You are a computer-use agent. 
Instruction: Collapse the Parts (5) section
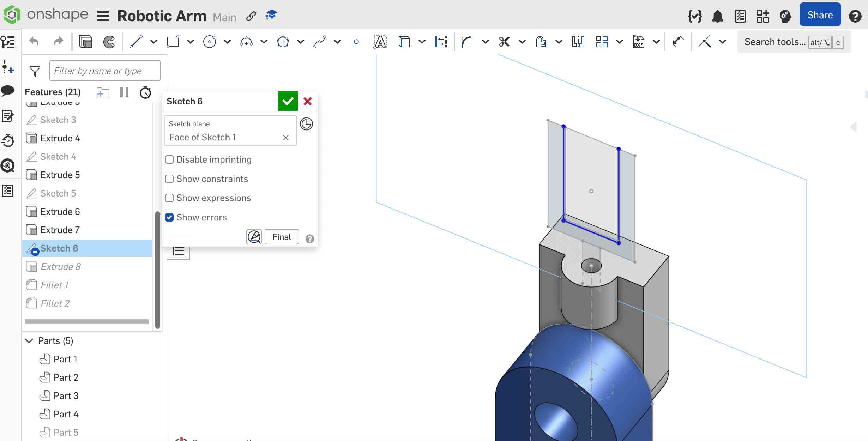pos(29,340)
